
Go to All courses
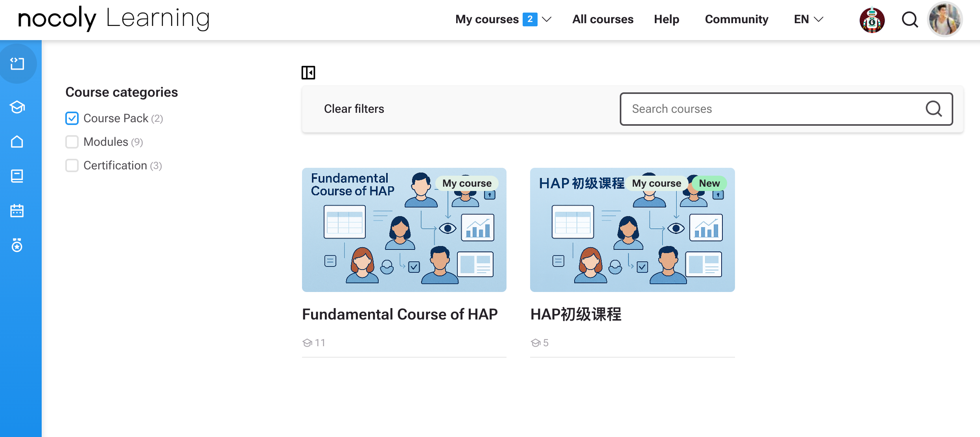(x=602, y=19)
